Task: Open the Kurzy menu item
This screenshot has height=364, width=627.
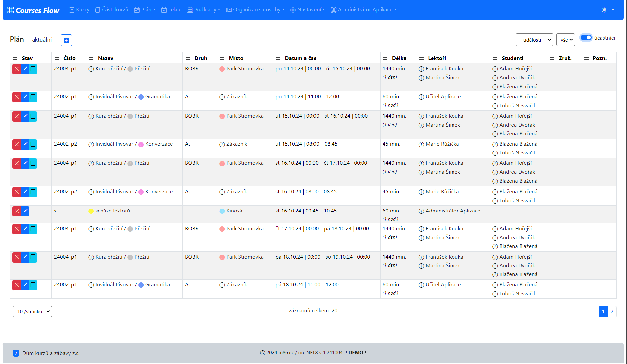Action: pyautogui.click(x=79, y=10)
